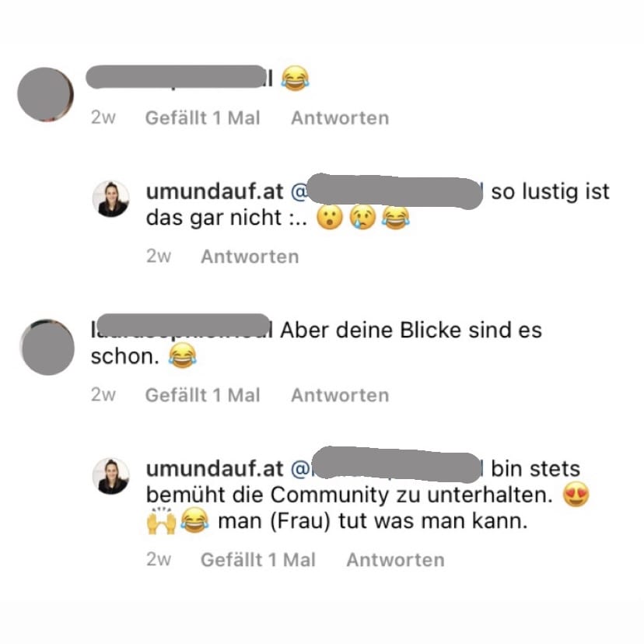Click the raised hands emoji

pyautogui.click(x=161, y=520)
